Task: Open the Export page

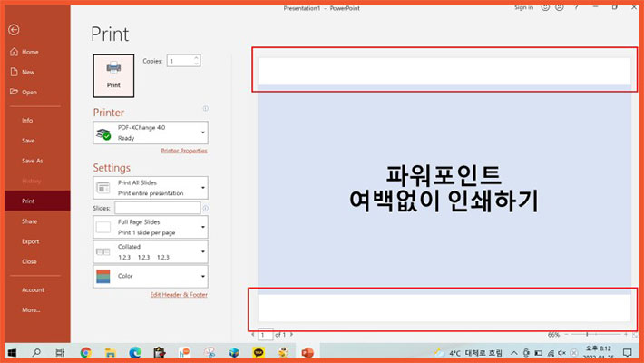Action: (31, 241)
